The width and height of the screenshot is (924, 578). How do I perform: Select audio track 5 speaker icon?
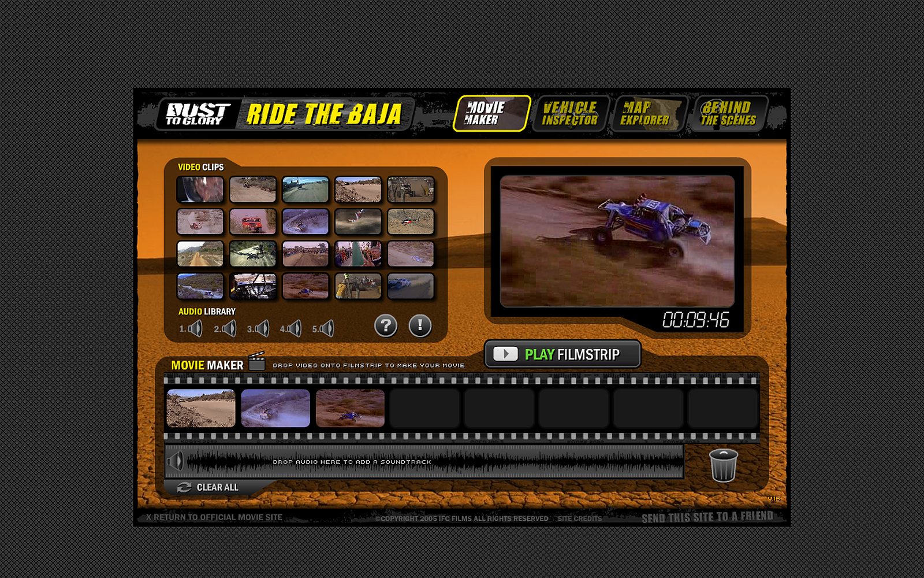click(x=327, y=328)
